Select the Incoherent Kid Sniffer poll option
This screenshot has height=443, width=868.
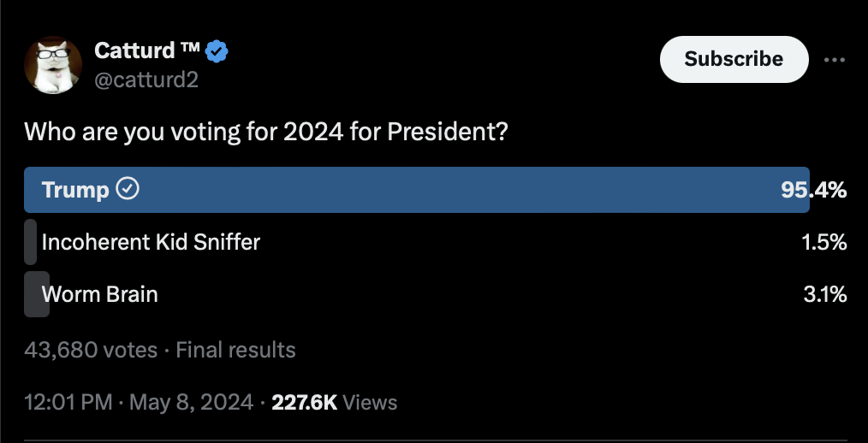click(436, 242)
